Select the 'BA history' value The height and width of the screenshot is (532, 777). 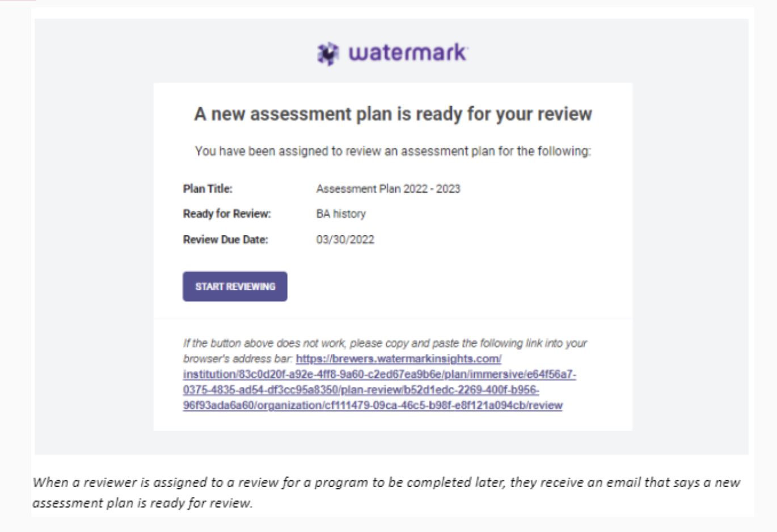pyautogui.click(x=341, y=214)
